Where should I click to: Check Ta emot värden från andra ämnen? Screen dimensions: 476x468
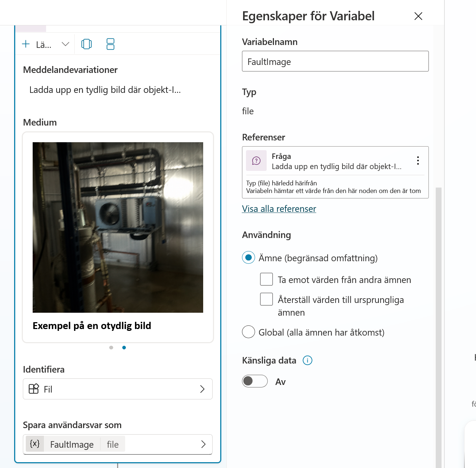[x=266, y=279]
